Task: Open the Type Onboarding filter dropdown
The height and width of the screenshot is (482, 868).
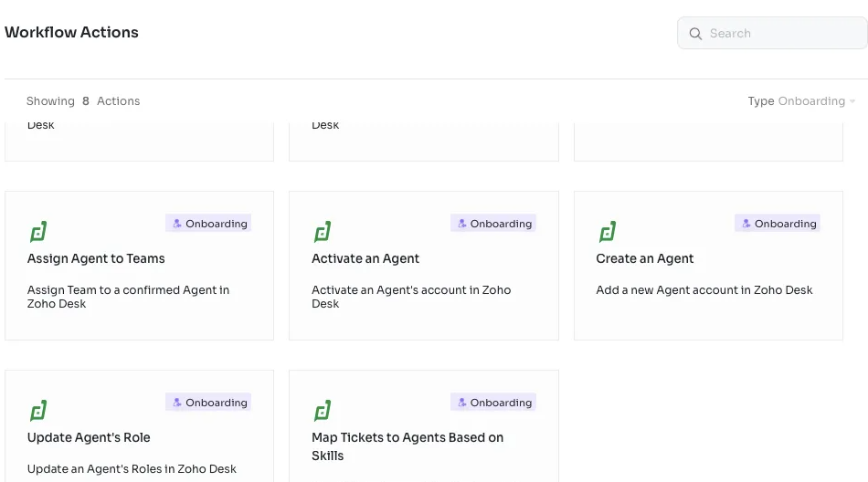Action: pyautogui.click(x=801, y=101)
